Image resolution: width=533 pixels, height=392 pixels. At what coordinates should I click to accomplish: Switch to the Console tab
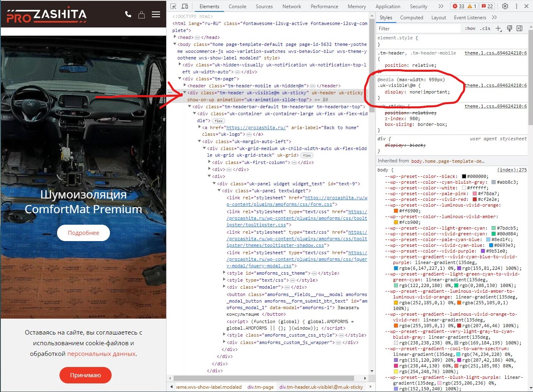[x=237, y=6]
